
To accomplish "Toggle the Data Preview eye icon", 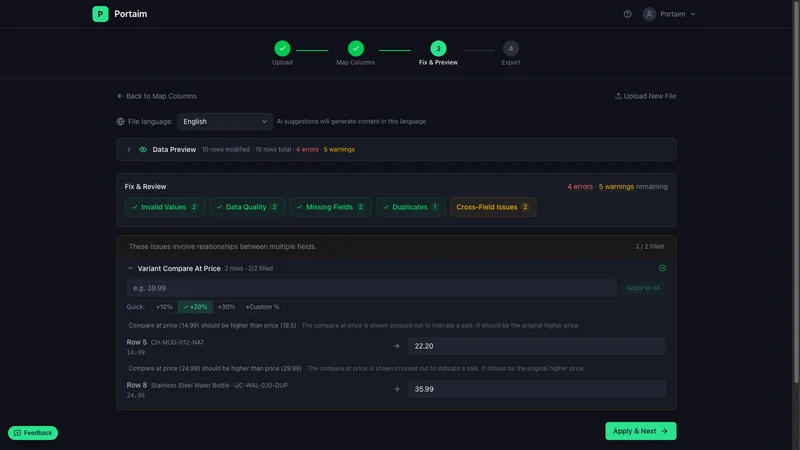I will [x=143, y=149].
